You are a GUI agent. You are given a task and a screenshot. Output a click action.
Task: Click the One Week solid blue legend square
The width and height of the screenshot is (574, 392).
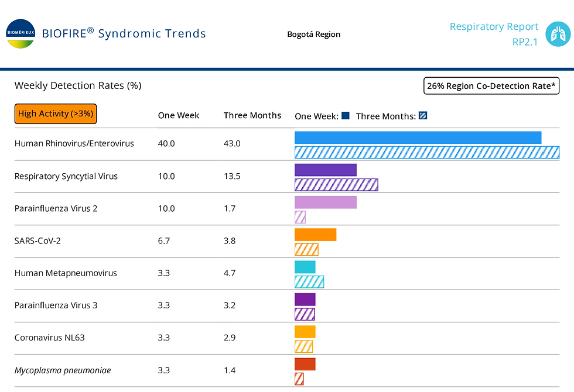(x=346, y=115)
